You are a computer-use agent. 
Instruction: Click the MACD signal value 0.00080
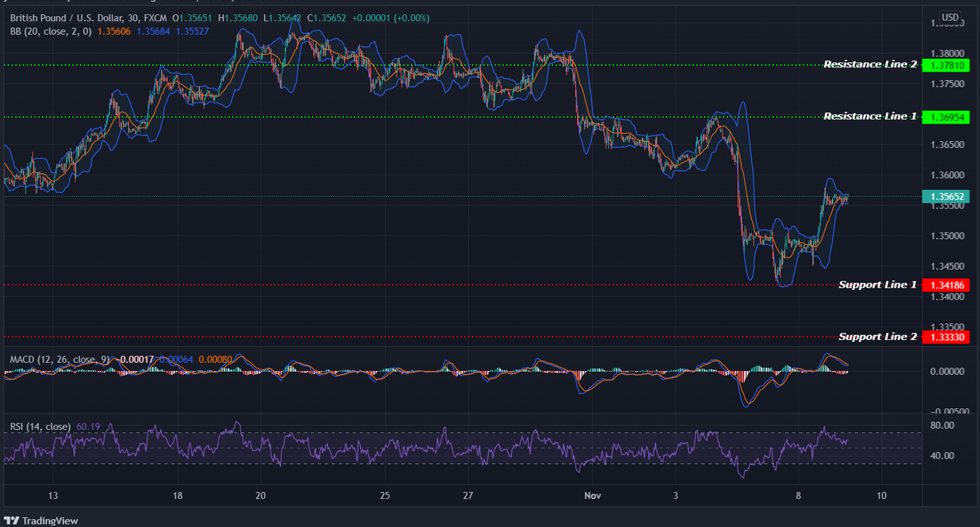215,359
